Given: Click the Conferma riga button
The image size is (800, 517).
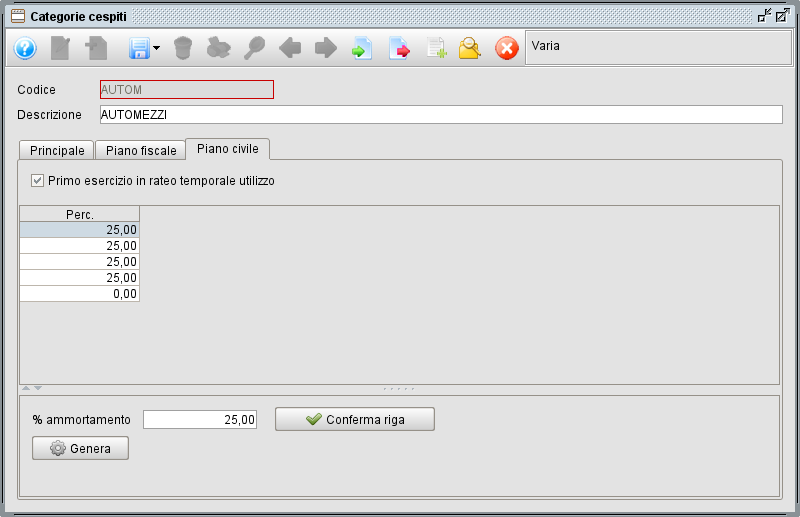Looking at the screenshot, I should pos(355,419).
